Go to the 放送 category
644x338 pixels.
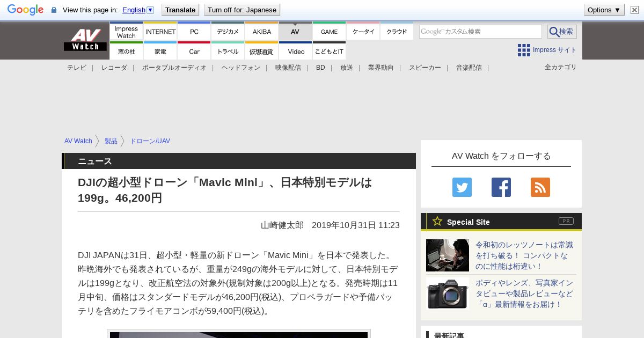pos(347,68)
